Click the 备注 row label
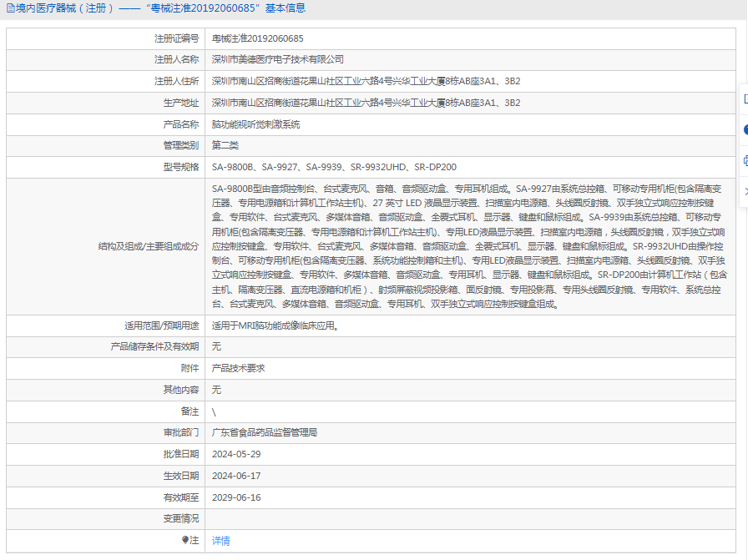Viewport: 748px width, 560px height. click(x=190, y=411)
